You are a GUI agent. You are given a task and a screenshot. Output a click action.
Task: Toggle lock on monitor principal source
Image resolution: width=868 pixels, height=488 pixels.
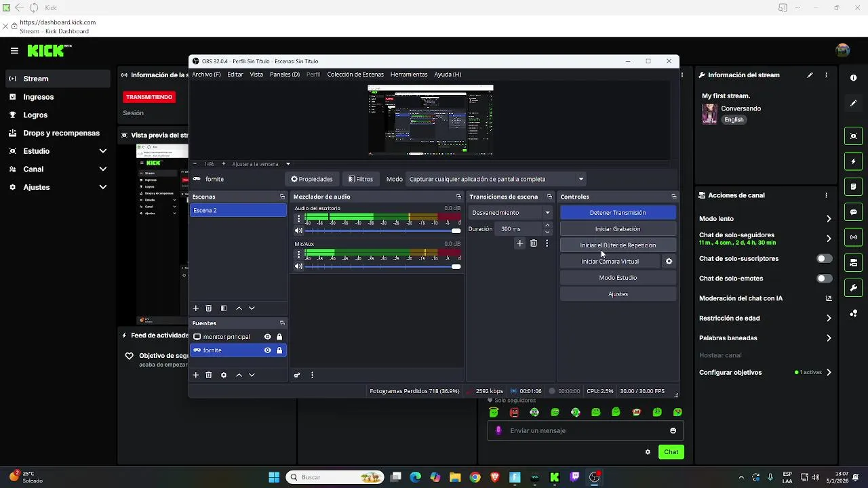279,337
